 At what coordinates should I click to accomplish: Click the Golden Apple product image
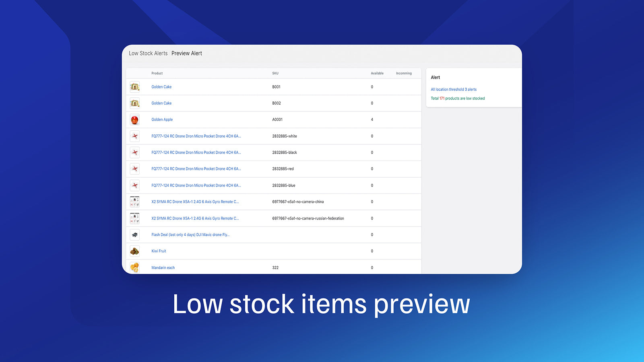point(134,119)
